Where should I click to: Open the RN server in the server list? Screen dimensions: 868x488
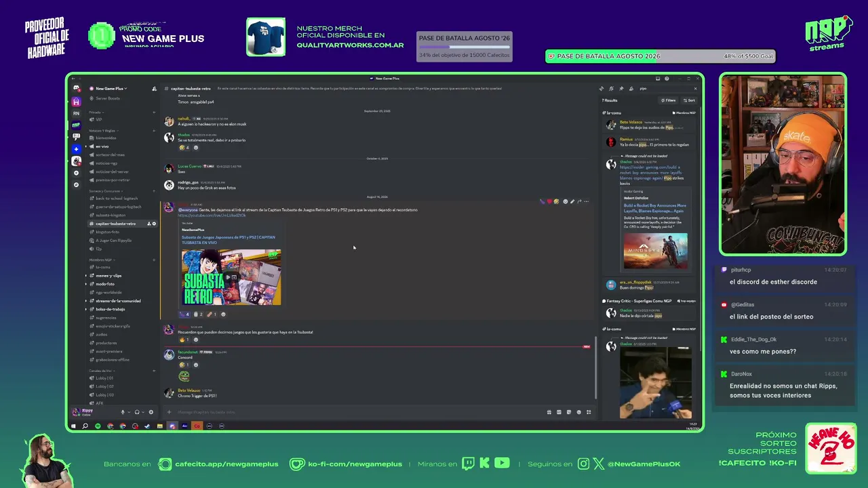[77, 113]
